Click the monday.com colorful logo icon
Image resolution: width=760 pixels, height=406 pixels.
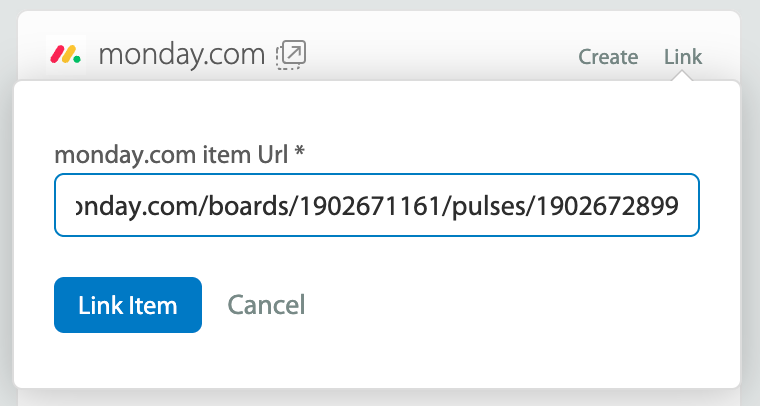click(66, 54)
